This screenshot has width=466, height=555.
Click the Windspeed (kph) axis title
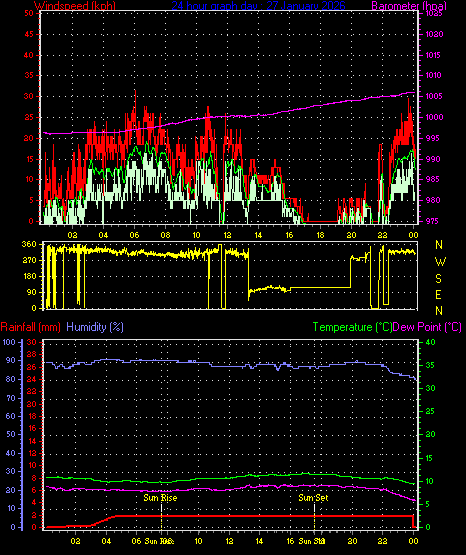click(x=75, y=6)
